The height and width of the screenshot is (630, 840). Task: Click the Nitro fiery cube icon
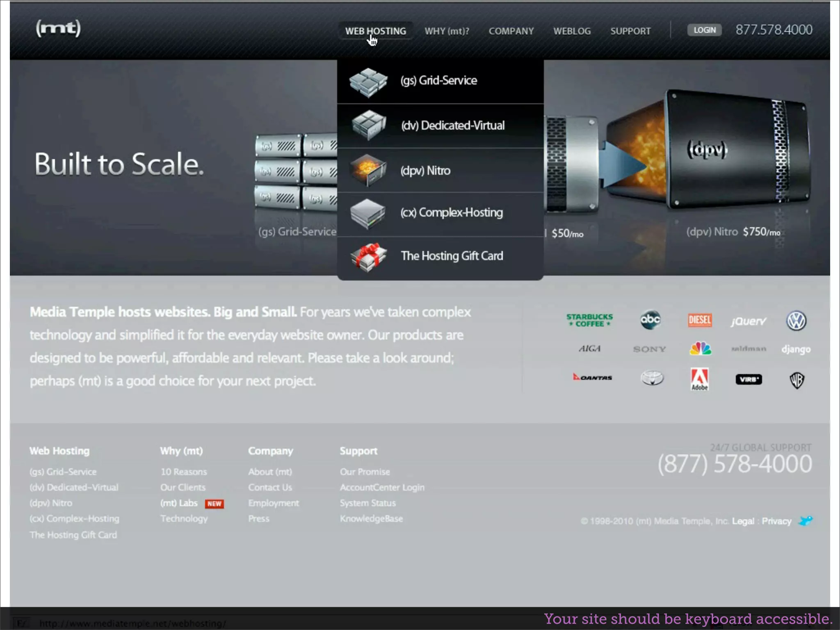(x=368, y=170)
